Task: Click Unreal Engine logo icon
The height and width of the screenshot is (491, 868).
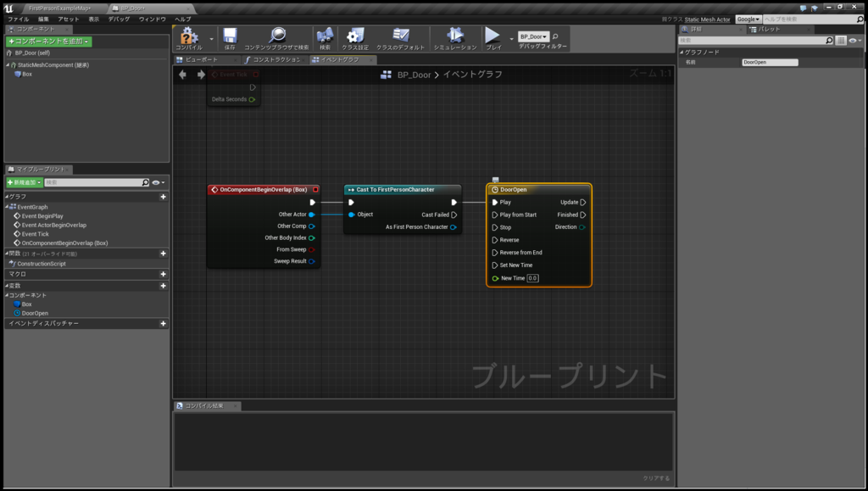Action: click(8, 8)
